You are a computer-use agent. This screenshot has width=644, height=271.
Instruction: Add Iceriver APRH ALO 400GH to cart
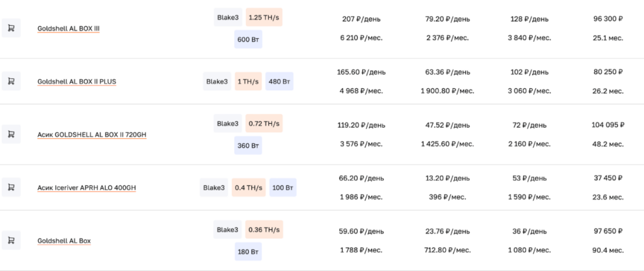pos(11,187)
